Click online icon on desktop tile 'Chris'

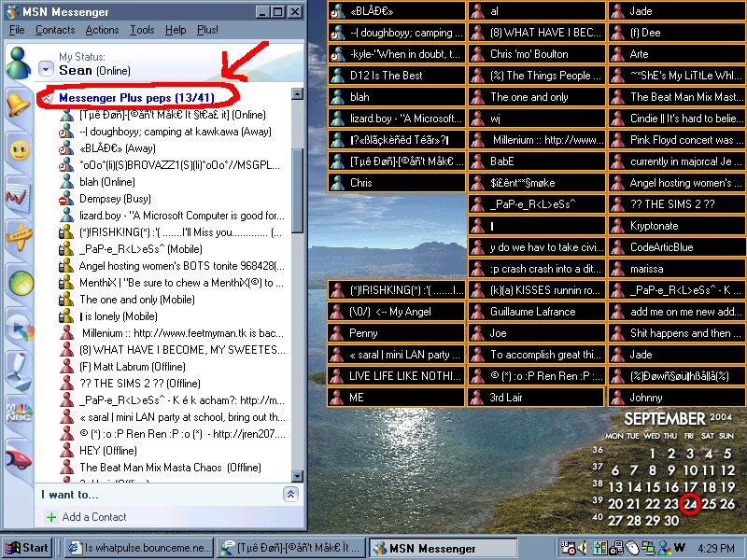(337, 183)
